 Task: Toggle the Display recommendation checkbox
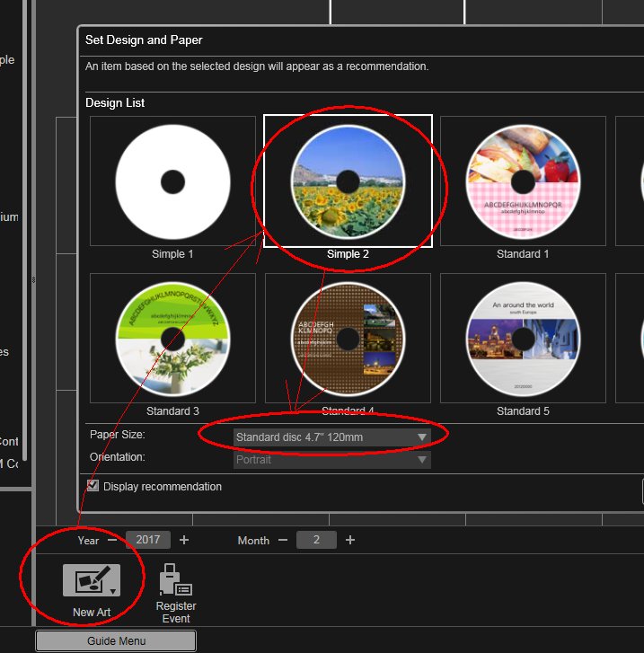93,486
